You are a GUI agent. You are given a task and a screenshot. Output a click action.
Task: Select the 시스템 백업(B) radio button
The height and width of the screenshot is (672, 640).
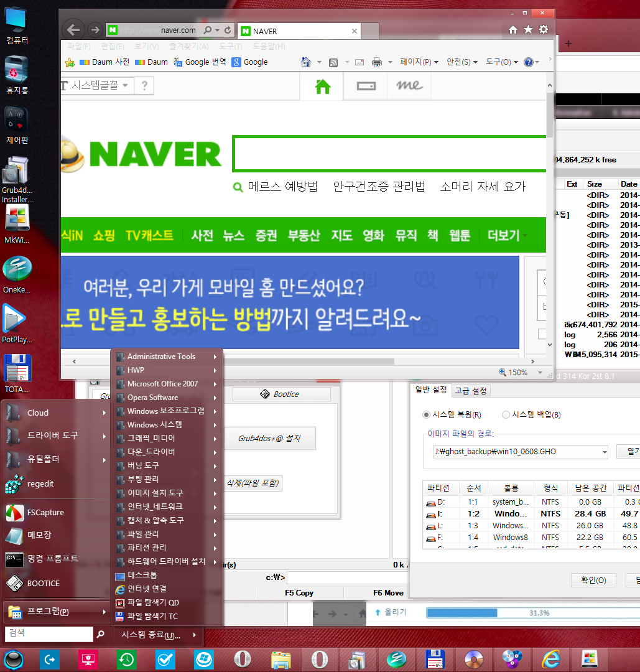[x=506, y=414]
